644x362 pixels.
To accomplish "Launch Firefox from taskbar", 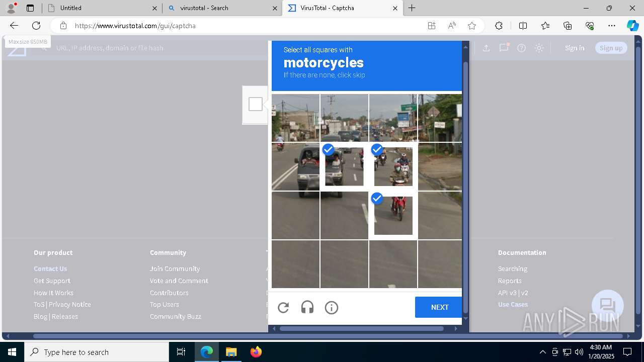I will (256, 352).
